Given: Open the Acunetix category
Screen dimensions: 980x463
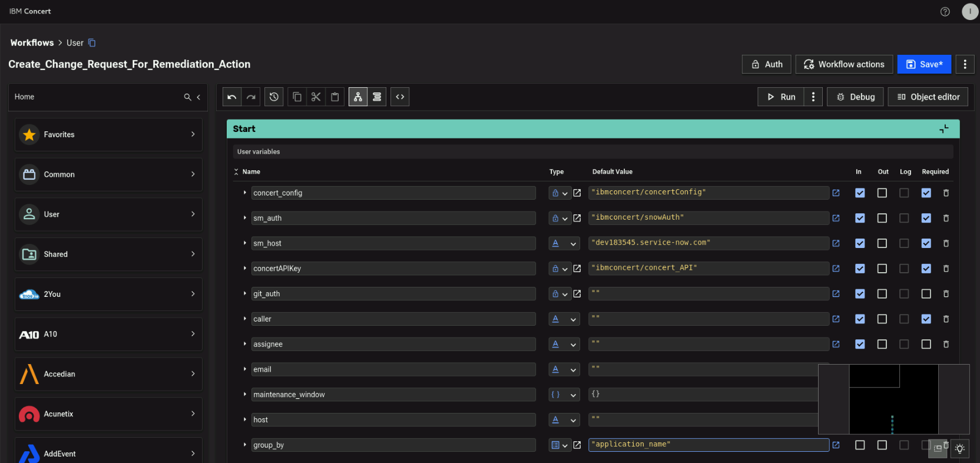Looking at the screenshot, I should coord(108,414).
